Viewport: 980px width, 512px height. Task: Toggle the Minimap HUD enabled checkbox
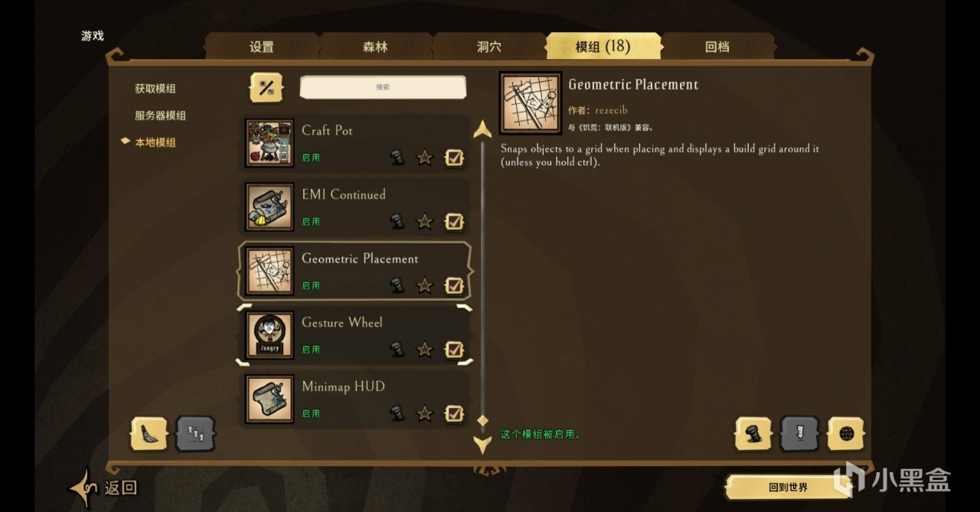click(454, 413)
